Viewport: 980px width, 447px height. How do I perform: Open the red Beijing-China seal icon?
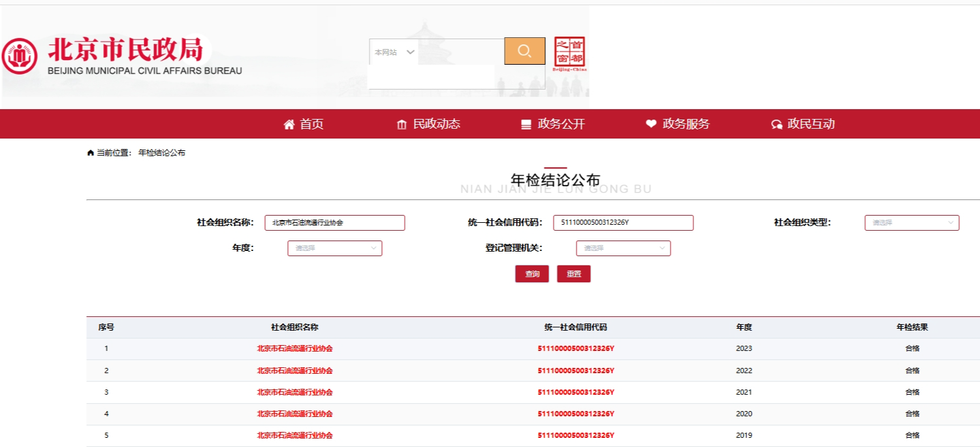point(569,54)
